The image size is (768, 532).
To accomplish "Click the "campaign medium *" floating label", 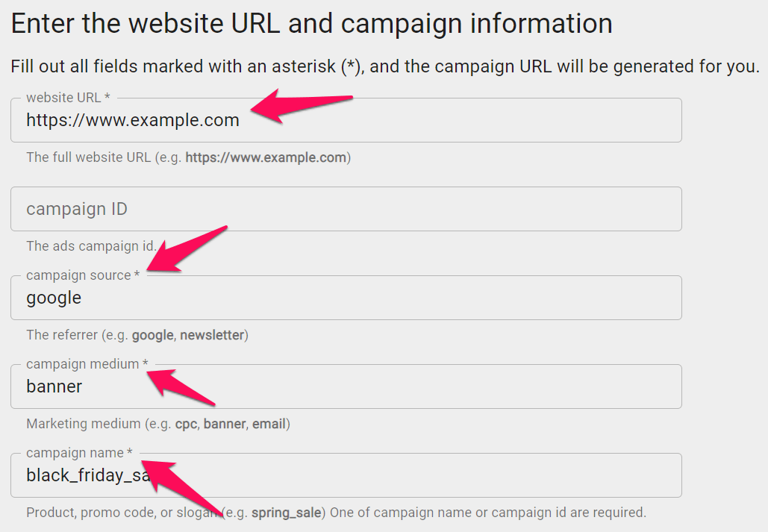I will pyautogui.click(x=87, y=364).
